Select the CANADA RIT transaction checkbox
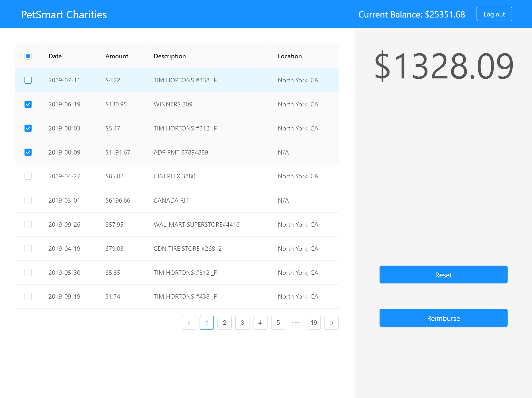 point(28,200)
